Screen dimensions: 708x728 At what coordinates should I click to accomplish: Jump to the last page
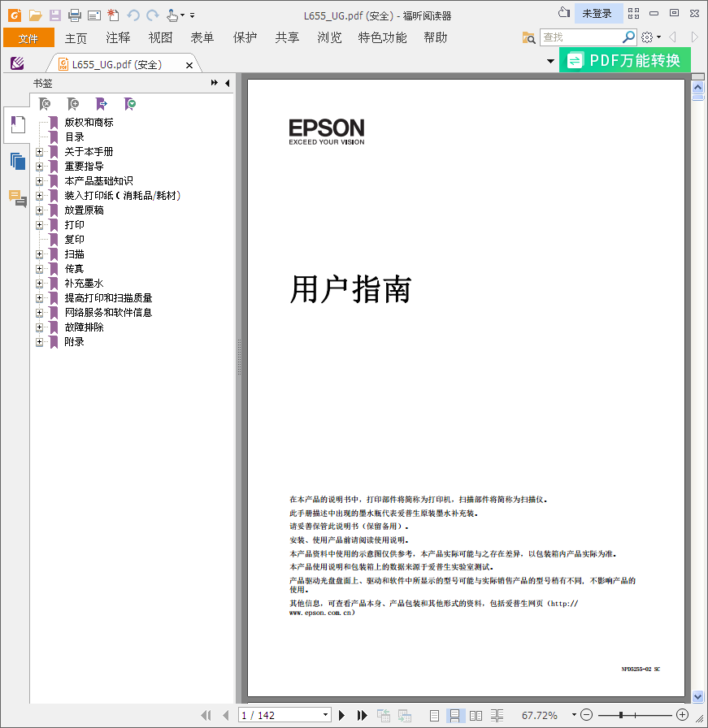(x=363, y=715)
